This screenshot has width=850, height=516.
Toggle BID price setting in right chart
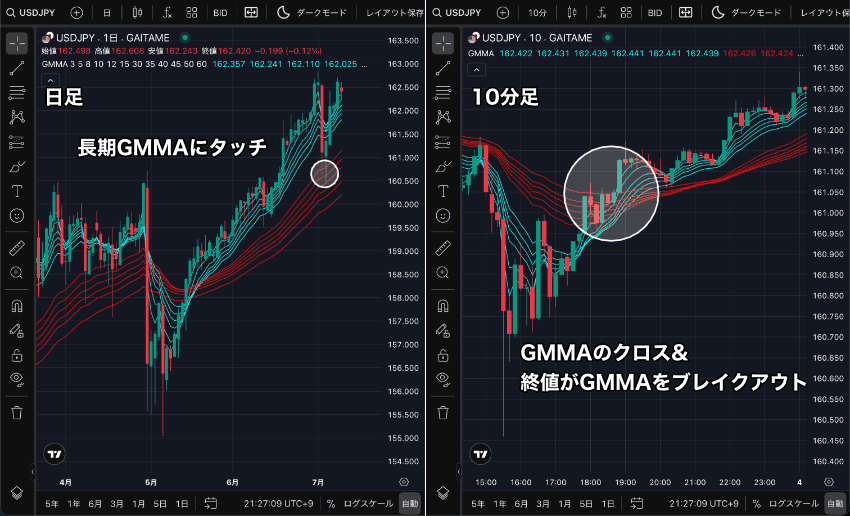click(655, 12)
